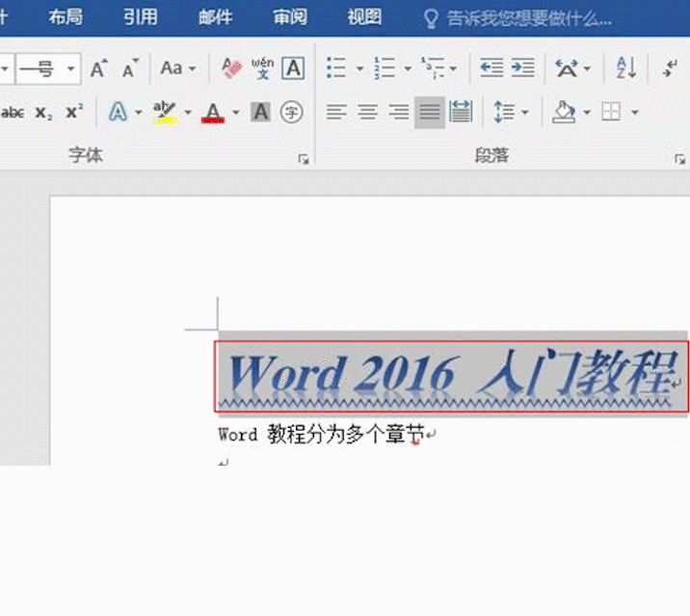
Task: Align text left
Action: 336,112
